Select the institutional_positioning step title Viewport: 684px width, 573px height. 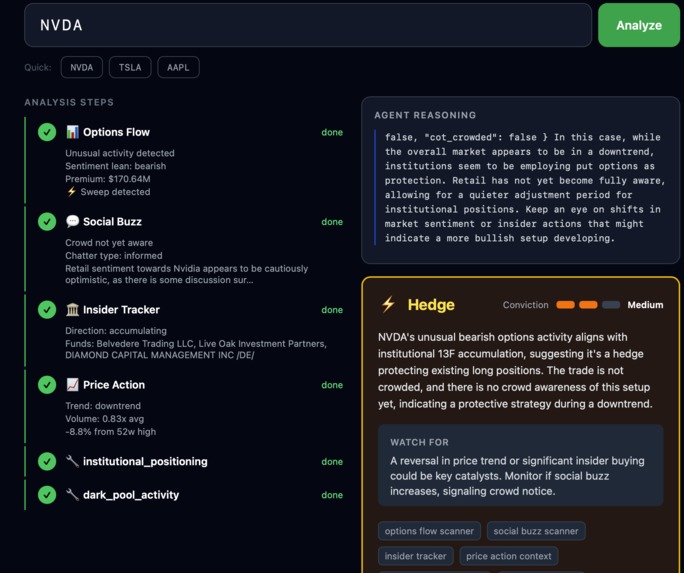(145, 461)
